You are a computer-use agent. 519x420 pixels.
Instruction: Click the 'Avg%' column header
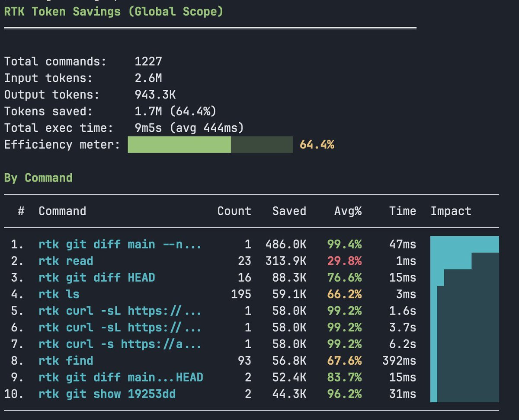point(348,211)
